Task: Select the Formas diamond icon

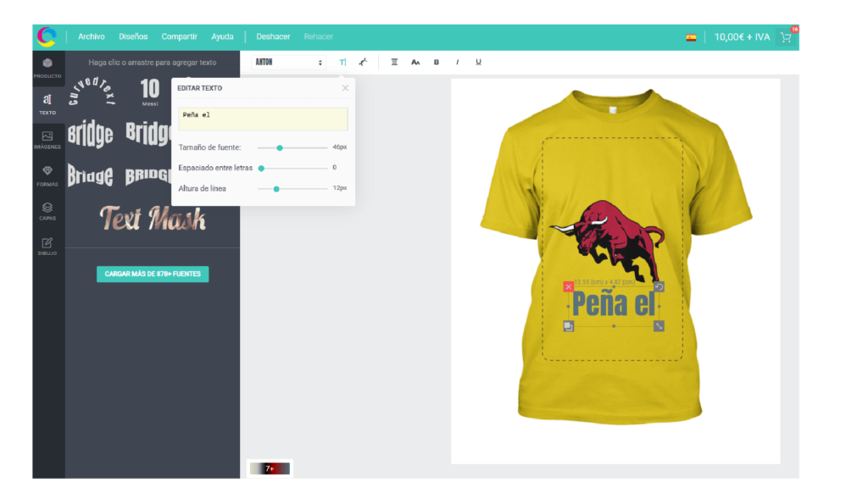Action: pos(47,175)
